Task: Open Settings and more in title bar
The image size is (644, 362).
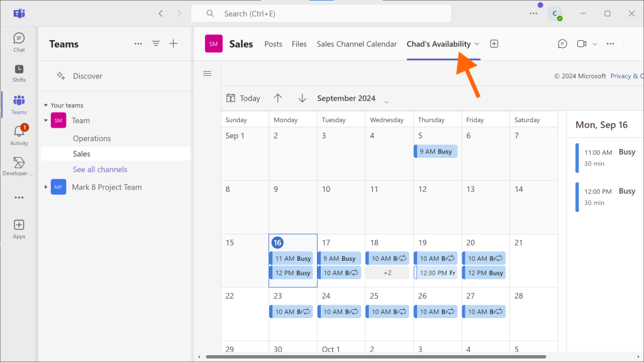Action: [533, 14]
